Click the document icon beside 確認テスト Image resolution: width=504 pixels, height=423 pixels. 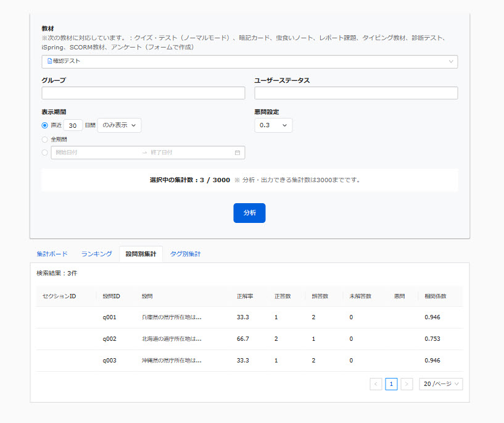[49, 61]
